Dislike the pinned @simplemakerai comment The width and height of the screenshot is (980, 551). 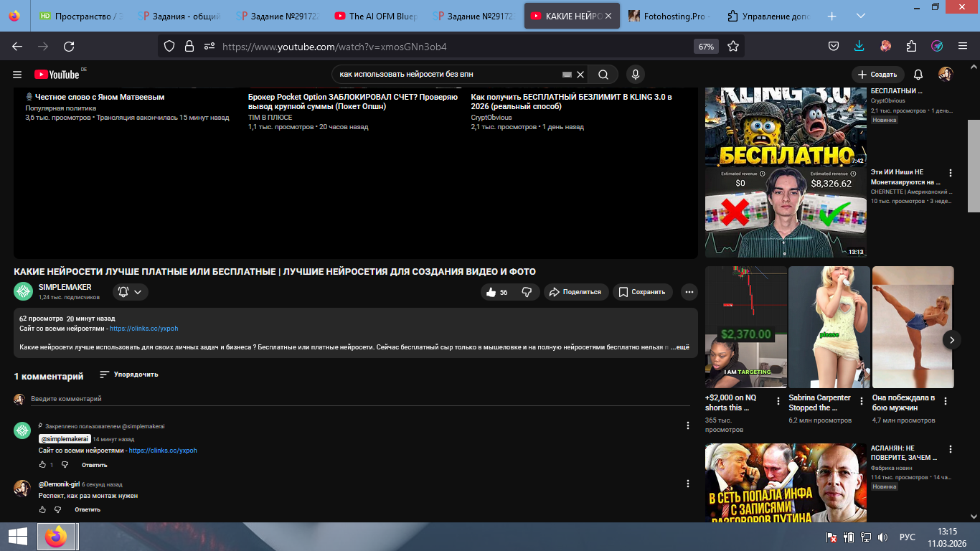65,465
